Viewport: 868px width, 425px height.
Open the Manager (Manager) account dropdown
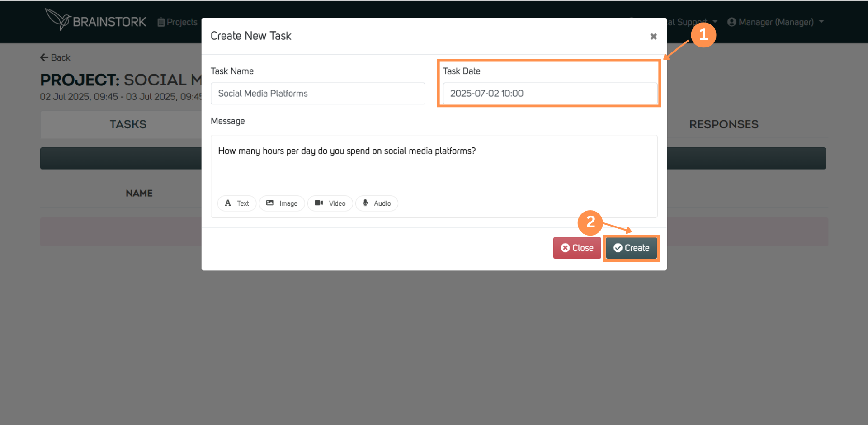coord(776,22)
